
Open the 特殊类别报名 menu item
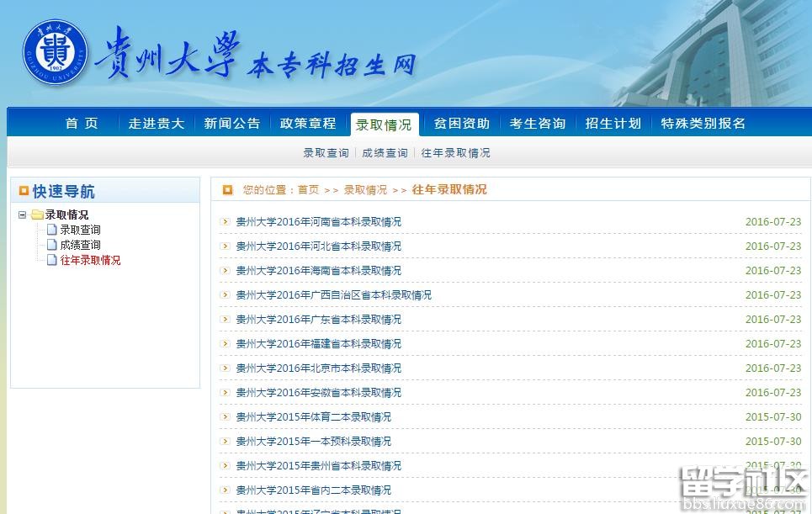pos(703,123)
